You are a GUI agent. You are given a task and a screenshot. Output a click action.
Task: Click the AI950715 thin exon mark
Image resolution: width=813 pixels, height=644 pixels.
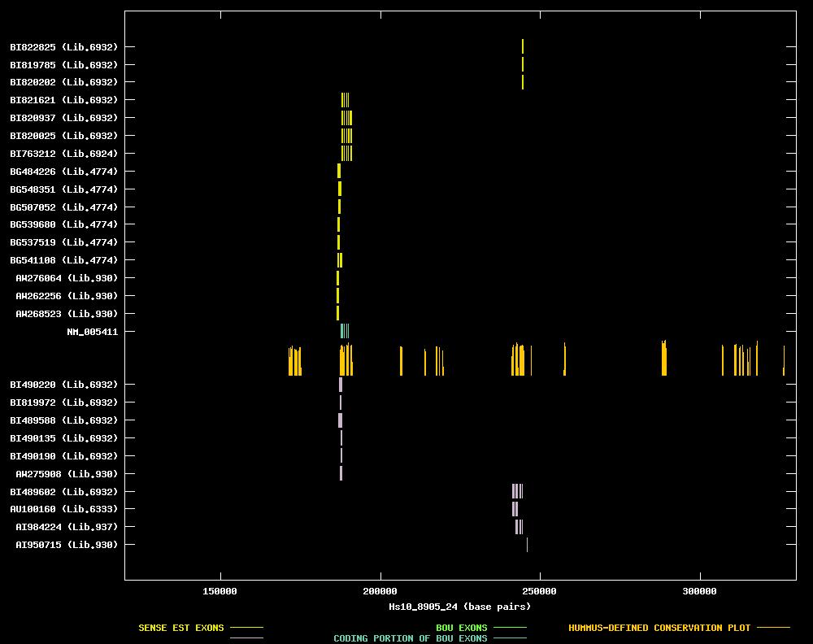(x=528, y=545)
